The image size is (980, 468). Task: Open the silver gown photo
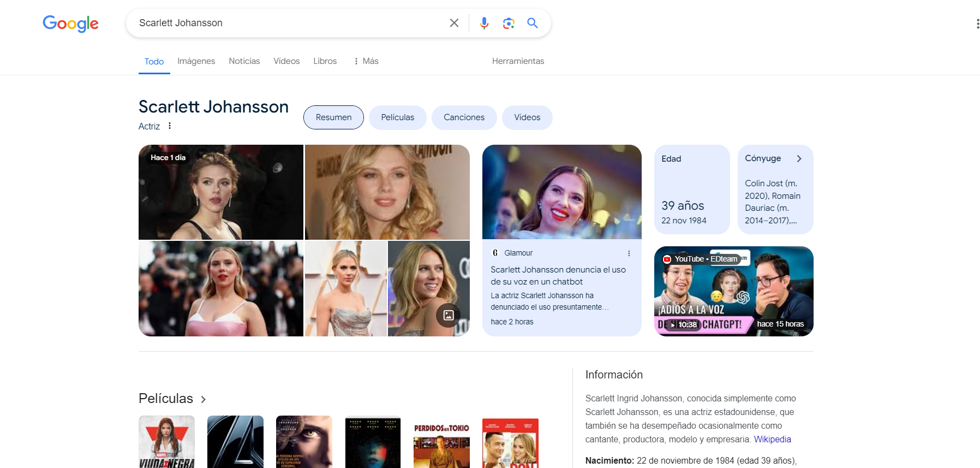click(x=345, y=288)
